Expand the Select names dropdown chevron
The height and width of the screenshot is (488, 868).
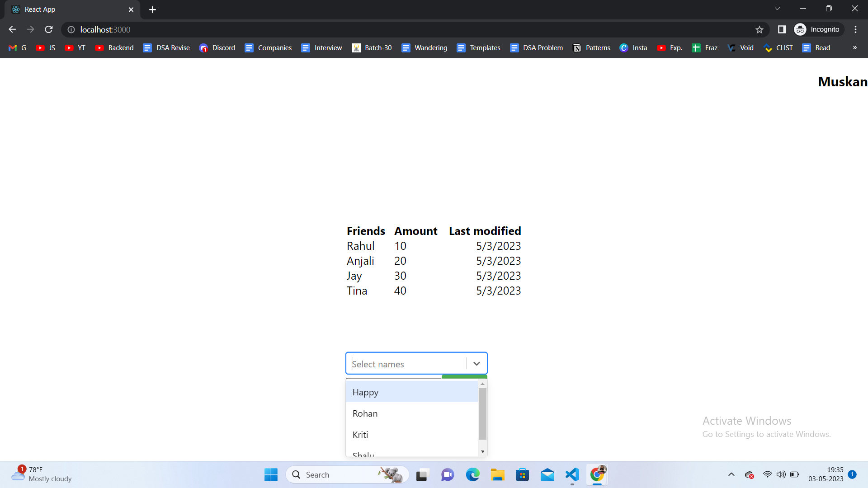476,364
